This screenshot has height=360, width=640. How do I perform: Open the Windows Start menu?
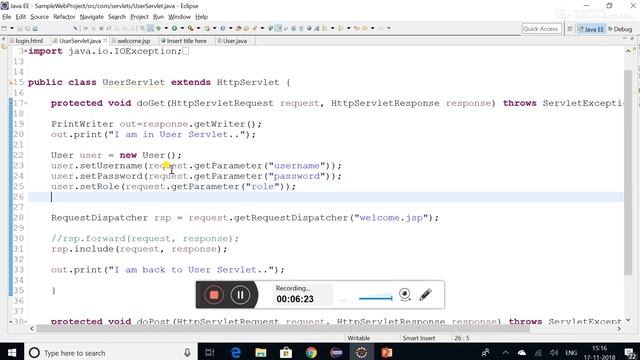click(11, 352)
